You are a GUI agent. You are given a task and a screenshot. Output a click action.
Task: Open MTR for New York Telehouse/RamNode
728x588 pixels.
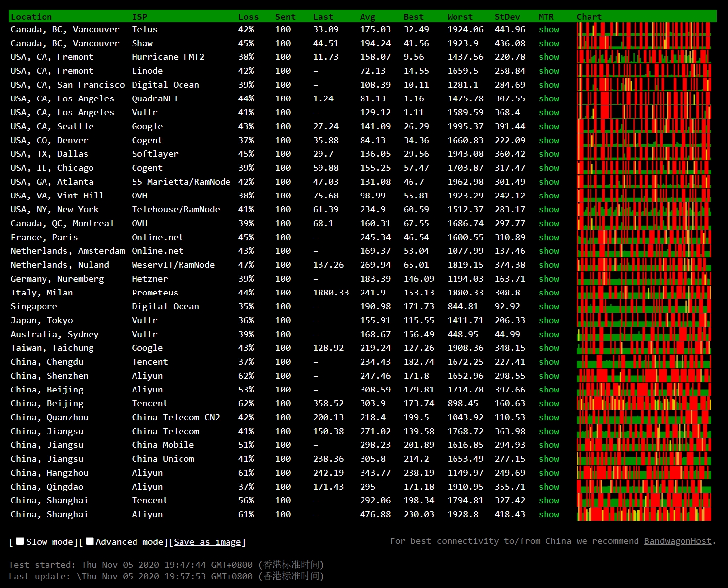[x=549, y=209]
